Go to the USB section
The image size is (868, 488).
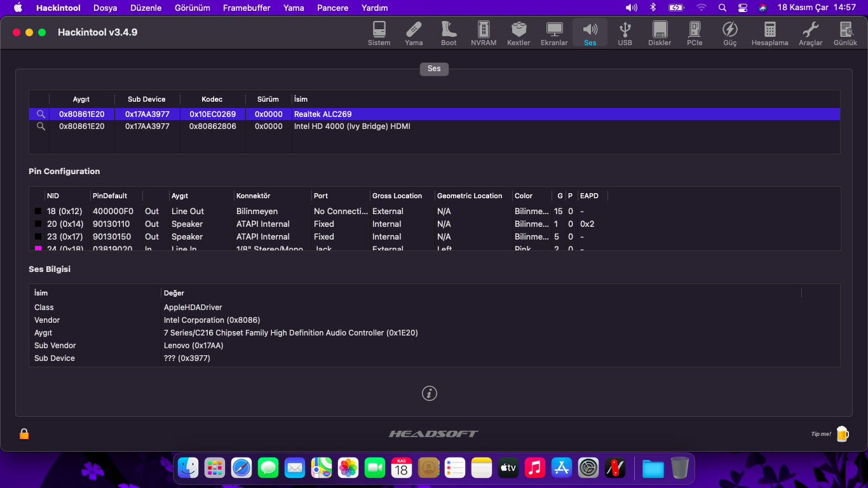625,33
